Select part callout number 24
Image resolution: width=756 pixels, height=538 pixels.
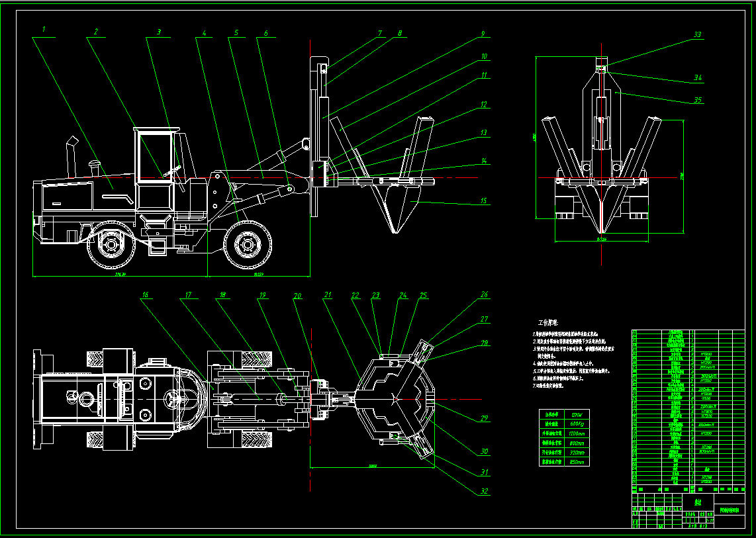(x=402, y=295)
